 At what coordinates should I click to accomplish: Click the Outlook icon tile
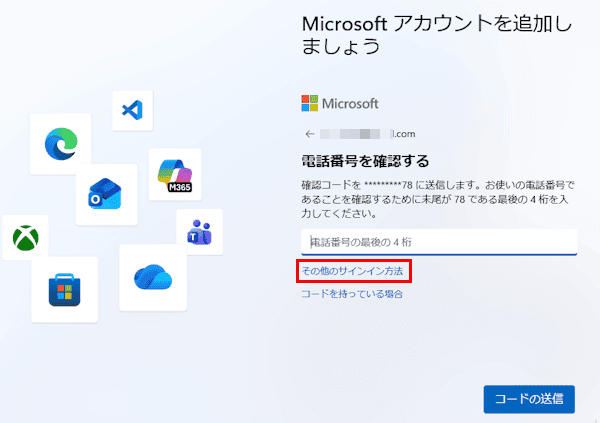point(106,194)
